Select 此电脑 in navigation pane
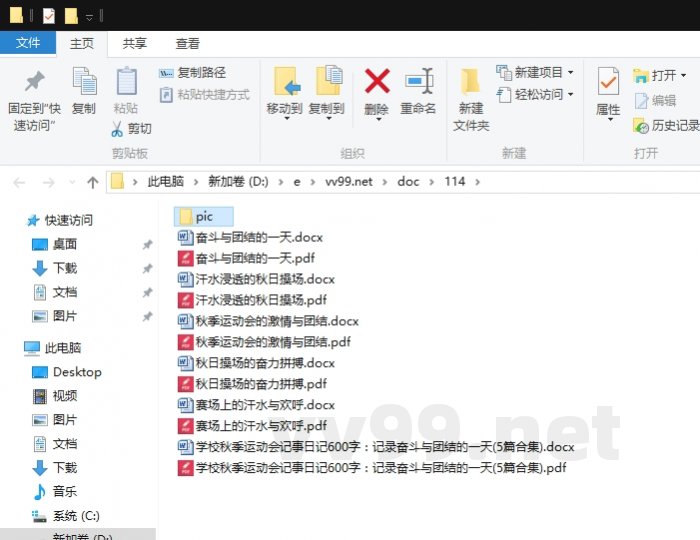700x540 pixels. tap(52, 348)
